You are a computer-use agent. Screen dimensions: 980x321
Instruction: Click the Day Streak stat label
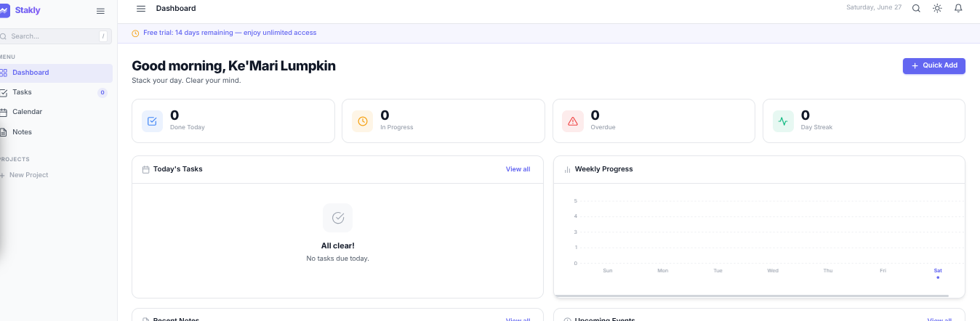coord(816,127)
